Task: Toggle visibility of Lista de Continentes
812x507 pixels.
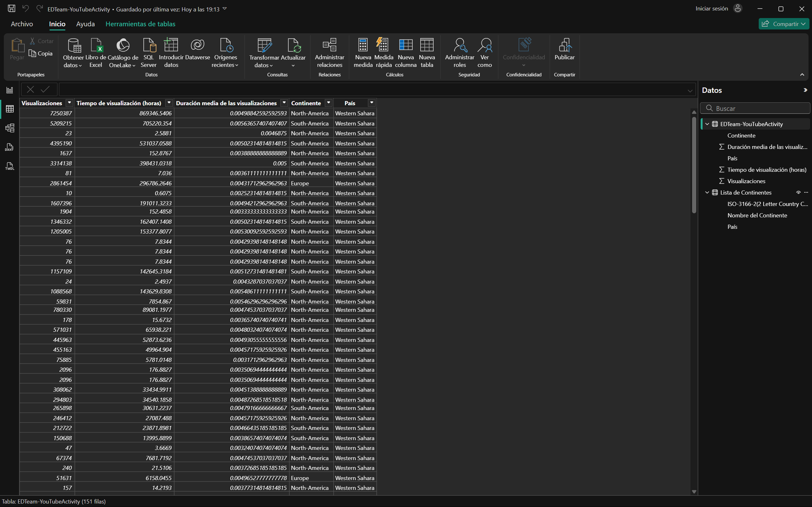Action: point(798,192)
